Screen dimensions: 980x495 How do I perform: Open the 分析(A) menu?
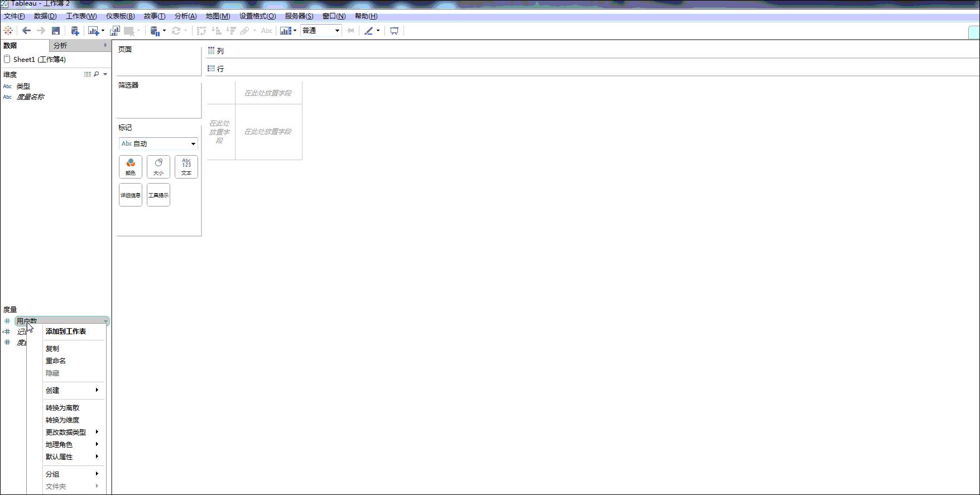coord(185,16)
